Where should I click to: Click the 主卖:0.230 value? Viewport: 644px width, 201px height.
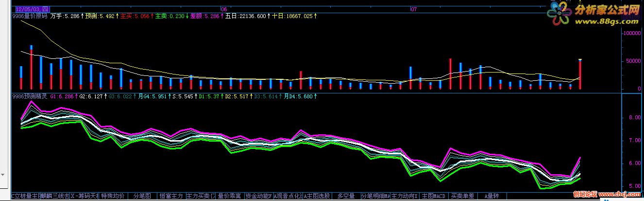(x=170, y=16)
